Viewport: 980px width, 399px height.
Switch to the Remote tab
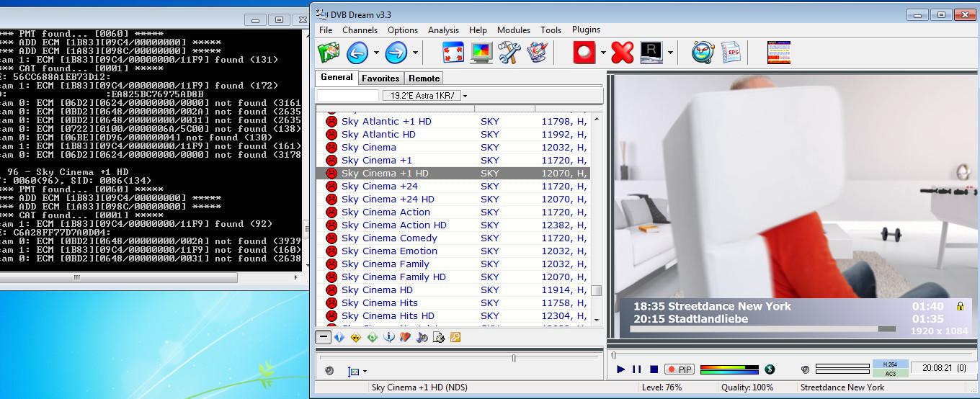point(424,78)
